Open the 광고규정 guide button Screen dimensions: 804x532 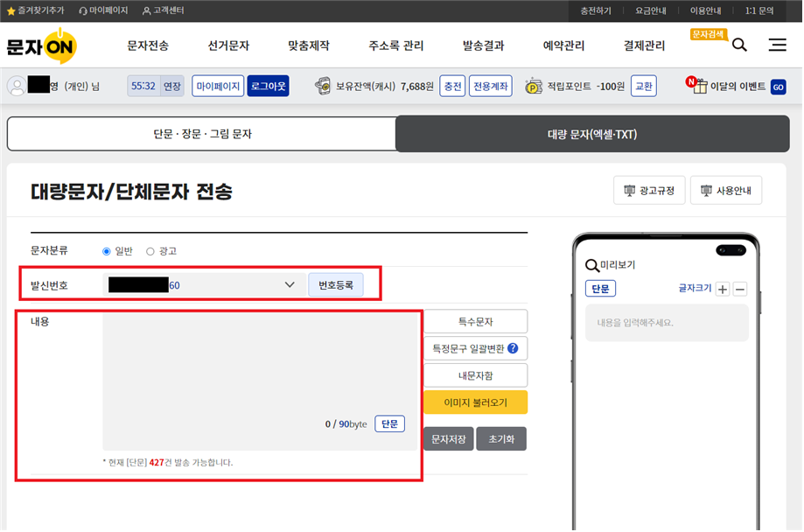pos(649,191)
